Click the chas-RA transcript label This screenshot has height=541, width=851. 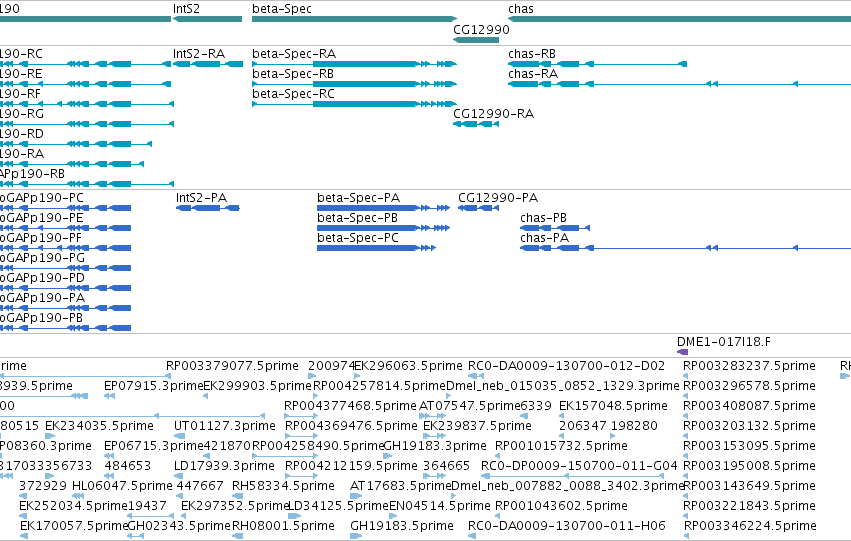click(x=533, y=74)
